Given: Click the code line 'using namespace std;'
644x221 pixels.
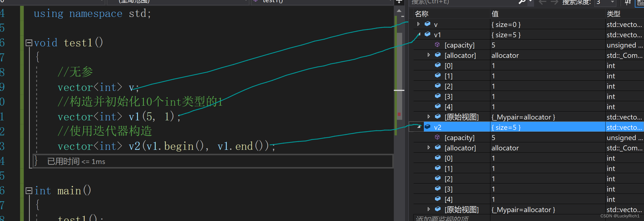Looking at the screenshot, I should [x=92, y=13].
